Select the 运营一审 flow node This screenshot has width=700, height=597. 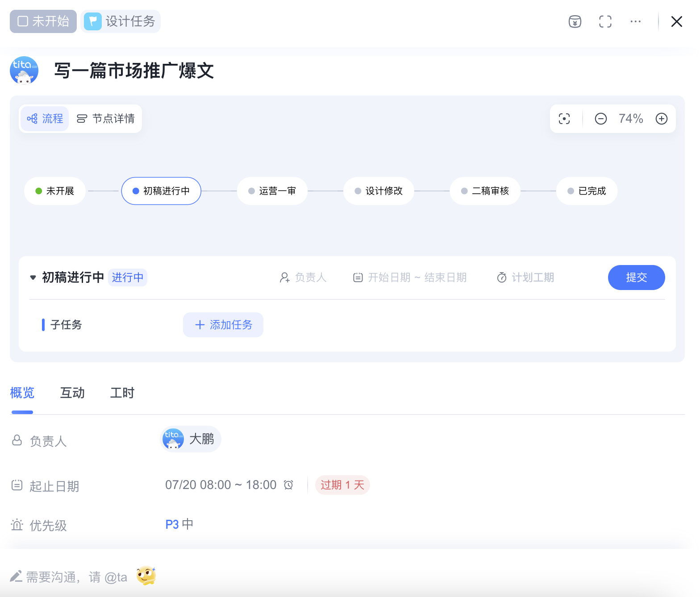pos(272,191)
